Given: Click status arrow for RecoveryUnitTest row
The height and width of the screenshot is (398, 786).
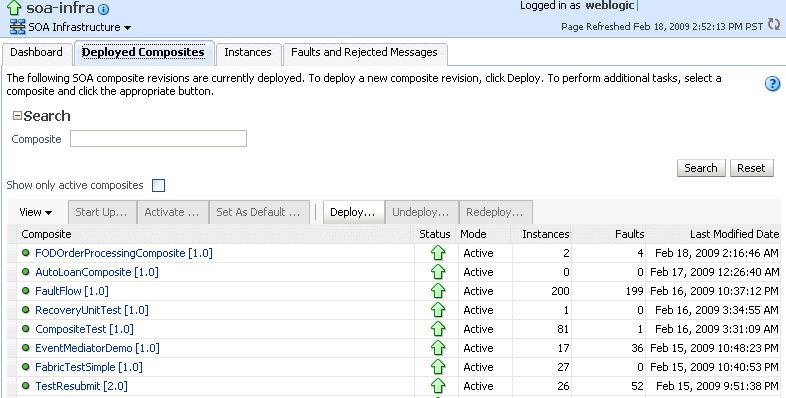Looking at the screenshot, I should [438, 310].
